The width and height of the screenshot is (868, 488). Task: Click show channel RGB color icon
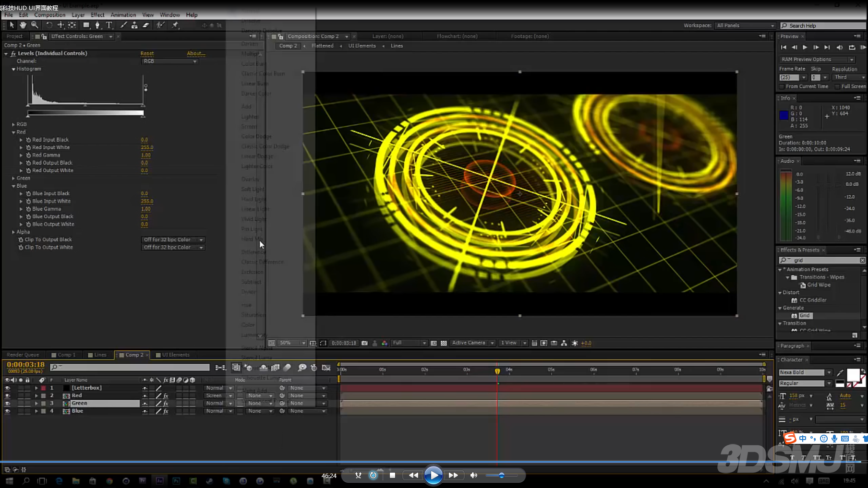pos(385,343)
